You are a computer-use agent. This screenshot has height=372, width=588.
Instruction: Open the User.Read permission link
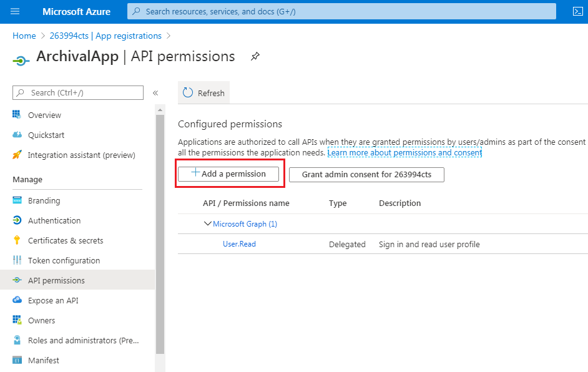tap(239, 244)
